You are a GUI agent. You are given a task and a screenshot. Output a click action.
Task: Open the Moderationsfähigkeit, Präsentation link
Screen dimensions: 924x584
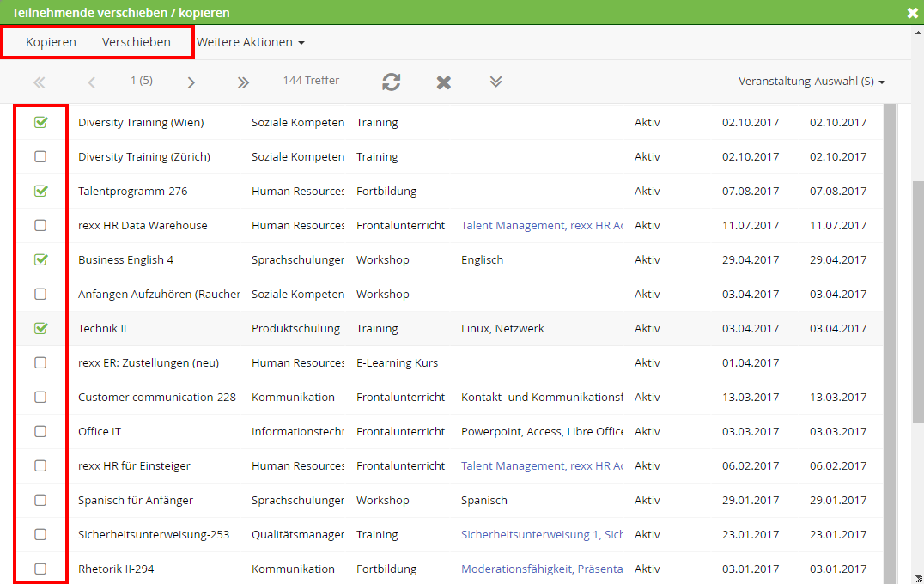tap(542, 569)
